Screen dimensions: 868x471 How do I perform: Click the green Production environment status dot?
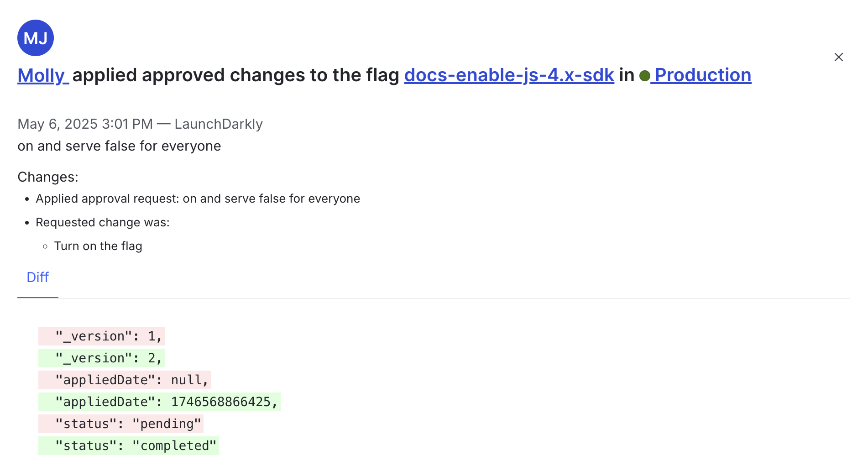[x=644, y=76]
